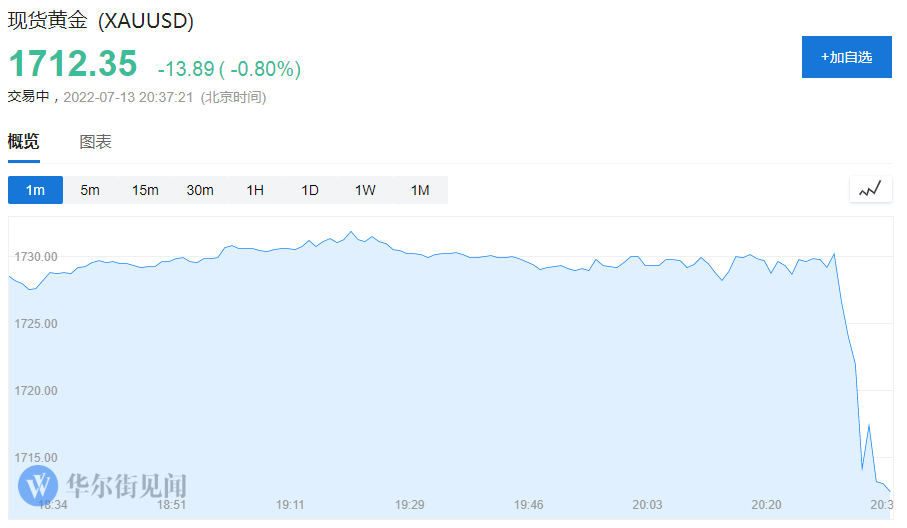Click the 19:29 time axis label
The width and height of the screenshot is (907, 528).
coord(410,505)
